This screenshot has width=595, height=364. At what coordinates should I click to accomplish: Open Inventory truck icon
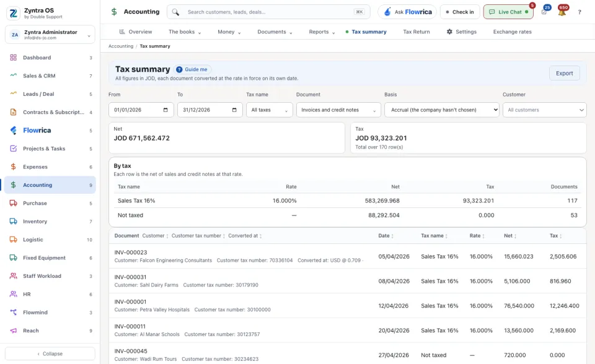pyautogui.click(x=13, y=222)
